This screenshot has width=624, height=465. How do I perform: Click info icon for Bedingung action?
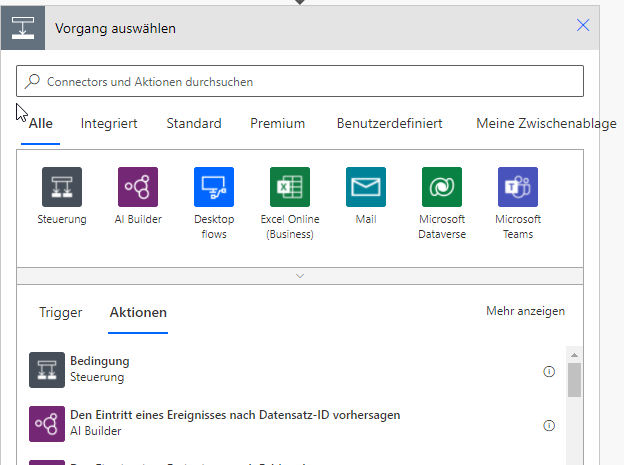point(549,371)
